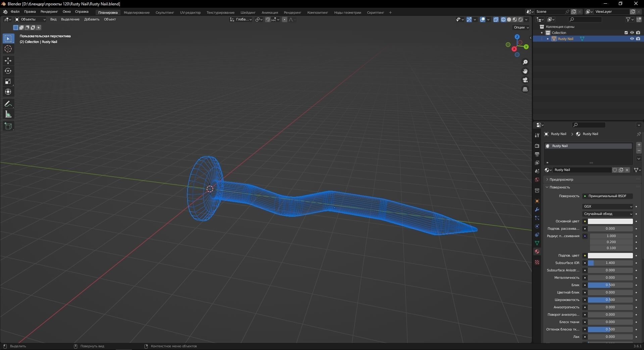Viewport: 644px width, 350px height.
Task: Open the object mode dropdown 'Объекты'
Action: pos(30,19)
